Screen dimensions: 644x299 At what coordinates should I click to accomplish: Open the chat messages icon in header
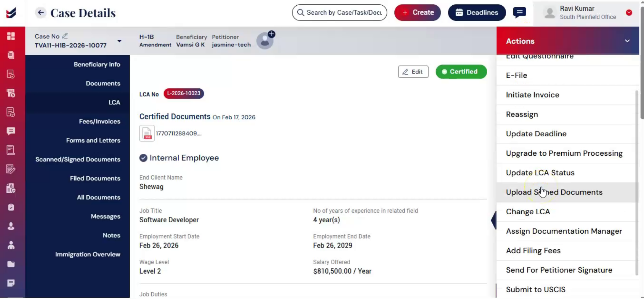point(519,13)
